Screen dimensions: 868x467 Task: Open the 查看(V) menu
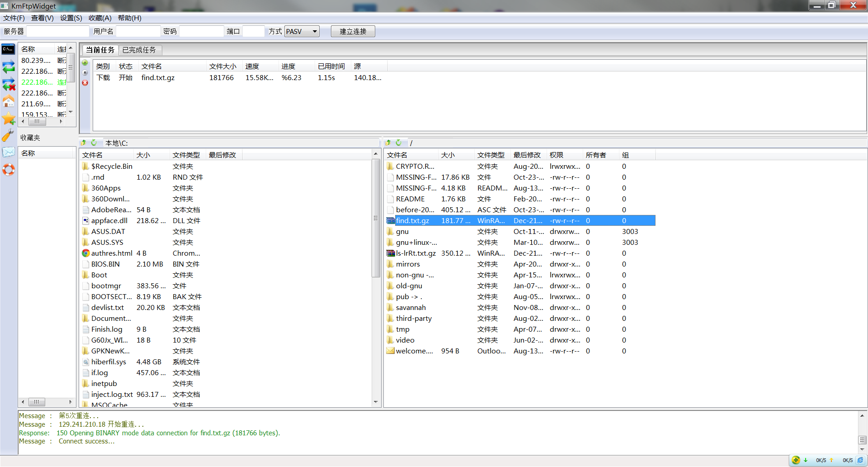pyautogui.click(x=42, y=18)
